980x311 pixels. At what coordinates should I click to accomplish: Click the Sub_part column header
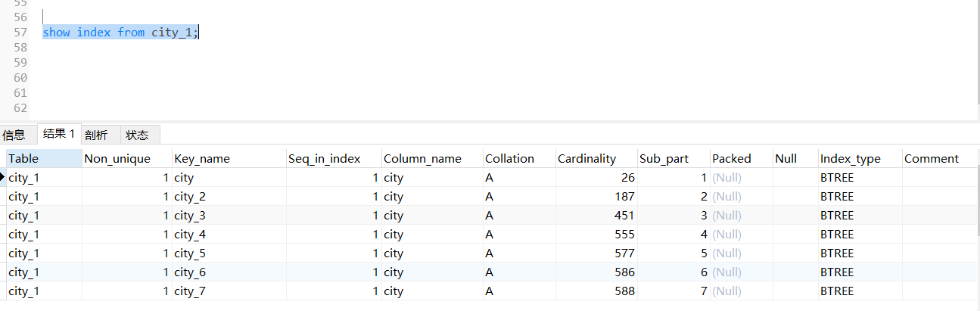672,158
